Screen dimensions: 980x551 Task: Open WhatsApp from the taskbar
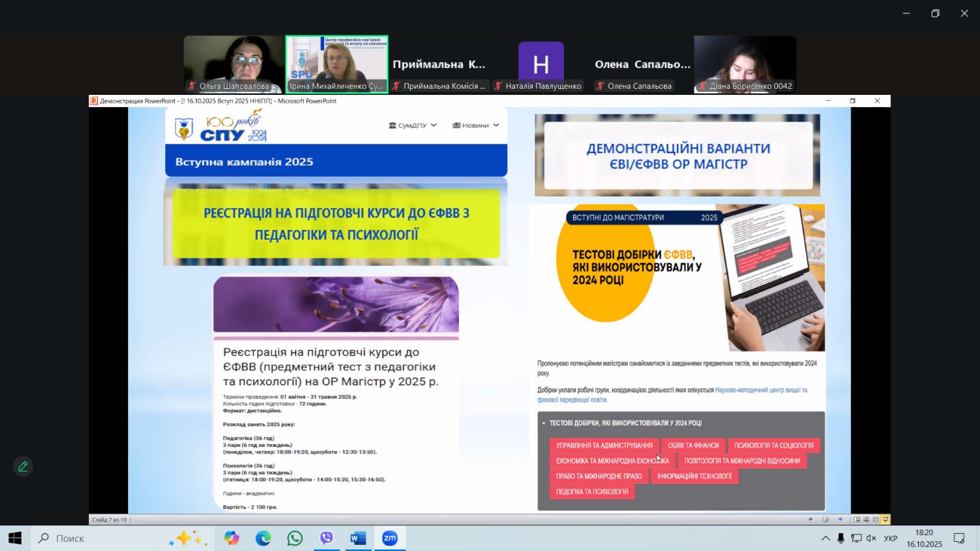[295, 538]
